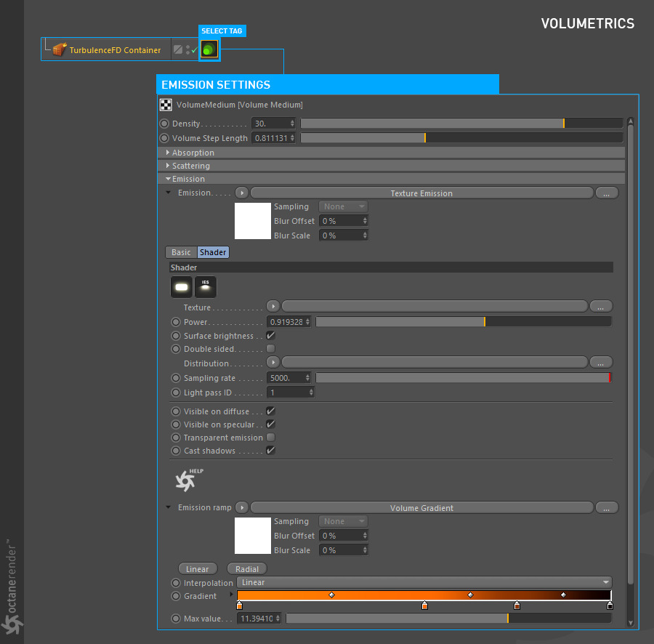Enable the Transparent emission checkbox
654x644 pixels.
(270, 438)
